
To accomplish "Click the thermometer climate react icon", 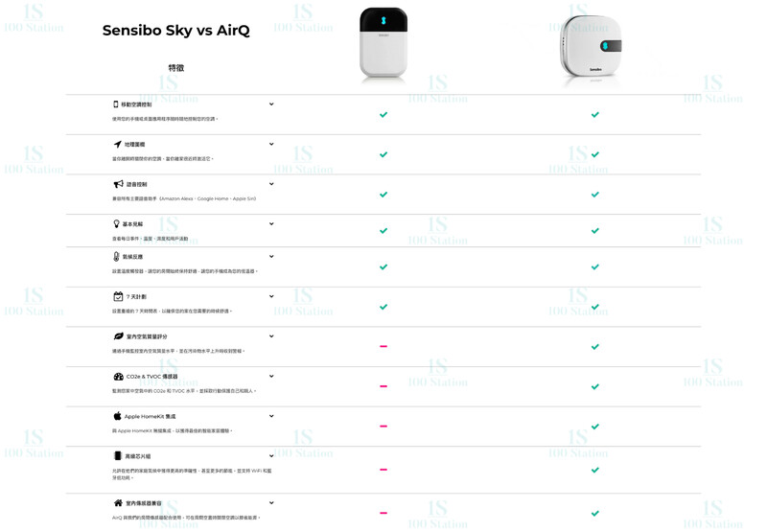I will pyautogui.click(x=117, y=257).
